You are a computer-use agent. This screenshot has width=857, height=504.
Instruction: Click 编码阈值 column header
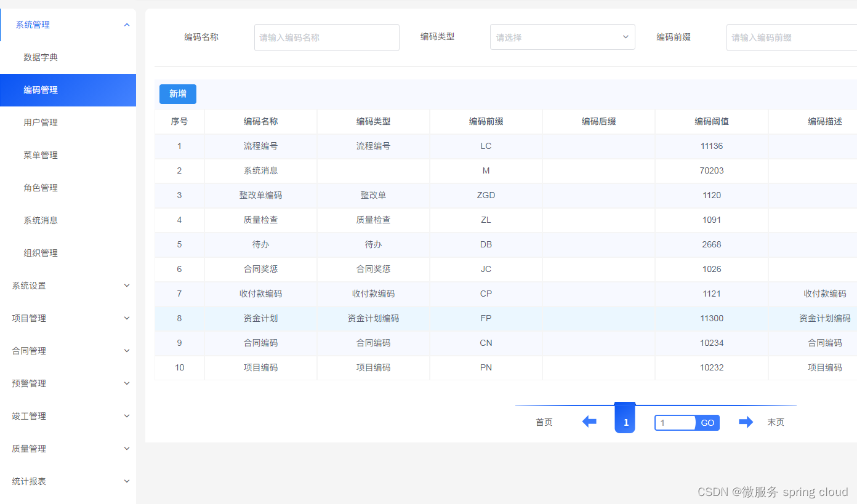point(712,122)
